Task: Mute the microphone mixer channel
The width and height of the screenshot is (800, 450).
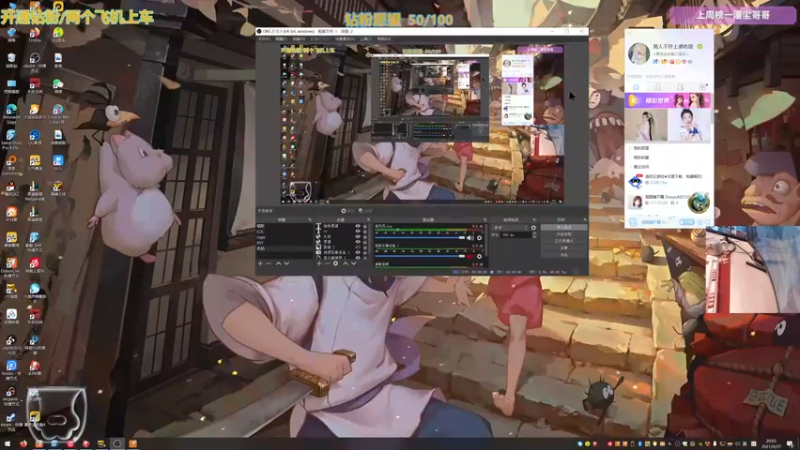Action: 470,238
